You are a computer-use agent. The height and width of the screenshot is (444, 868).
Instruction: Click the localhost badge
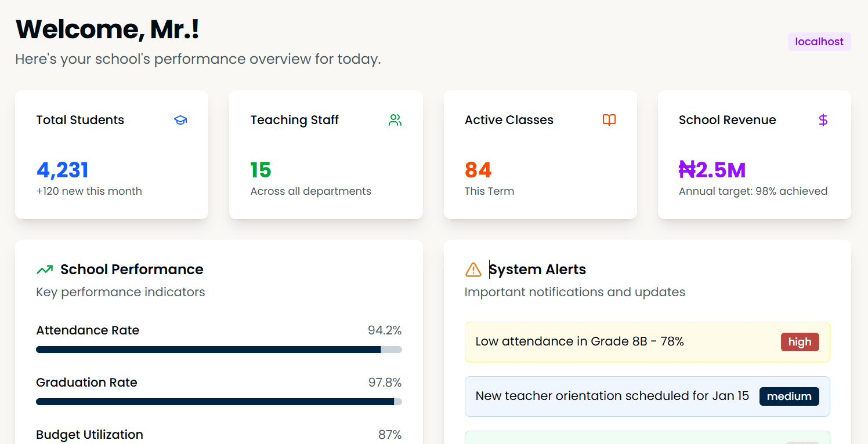tap(819, 42)
